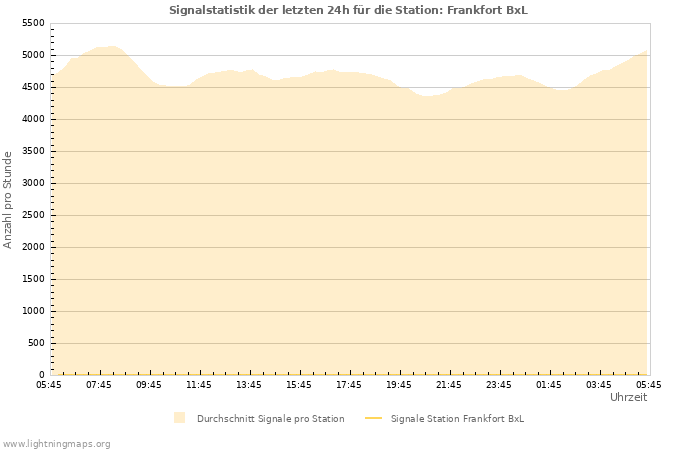Image resolution: width=700 pixels, height=450 pixels.
Task: Click the 23:45 time tick label
Action: coord(499,384)
